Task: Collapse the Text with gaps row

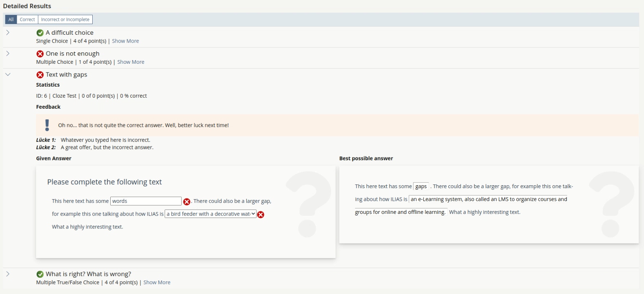Action: 8,74
